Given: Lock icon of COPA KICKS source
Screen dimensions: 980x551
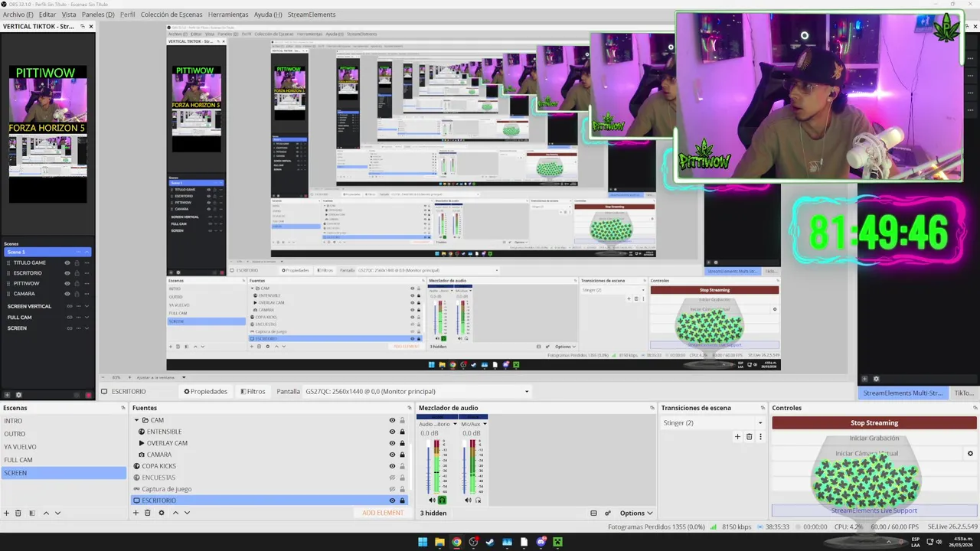Looking at the screenshot, I should (x=402, y=466).
